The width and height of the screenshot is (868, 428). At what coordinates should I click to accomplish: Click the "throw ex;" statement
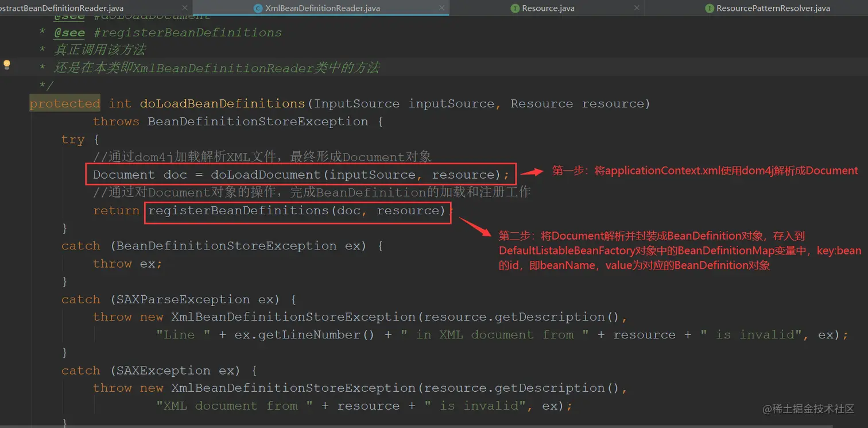pos(127,264)
